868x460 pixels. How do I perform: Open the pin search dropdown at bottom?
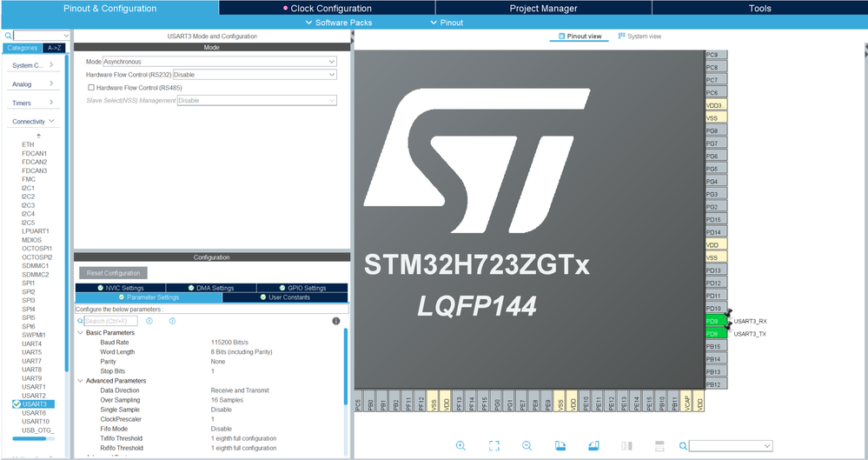[x=767, y=445]
